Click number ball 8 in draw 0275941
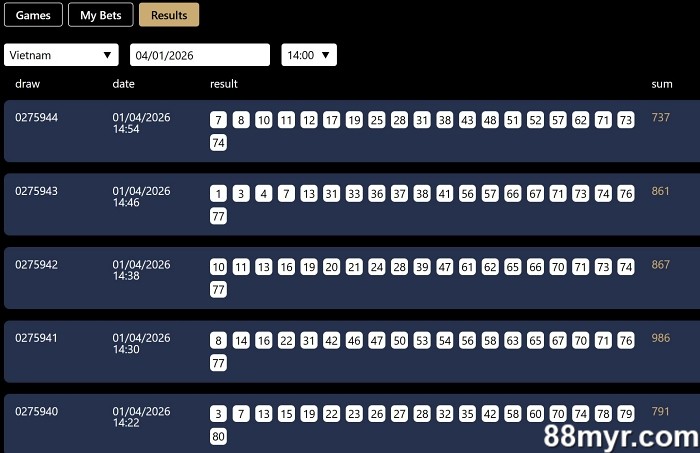This screenshot has width=700, height=453. [x=218, y=341]
